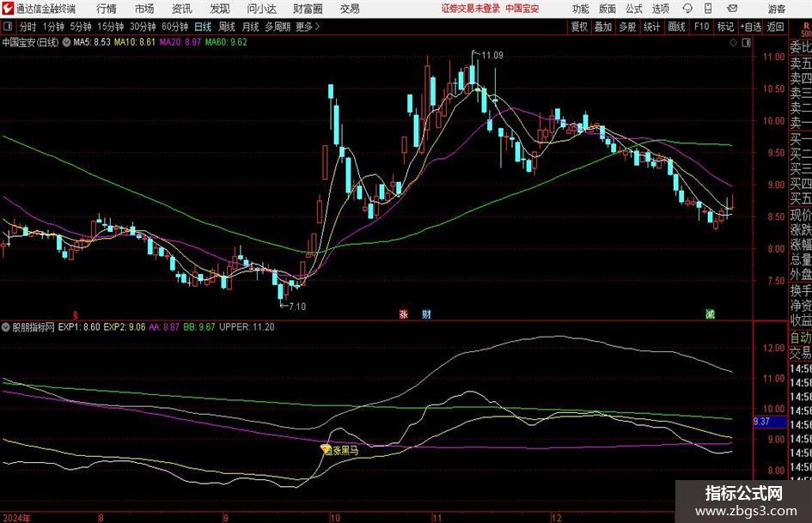Click the 证券交易未登录 login link
This screenshot has width=812, height=523.
coord(471,9)
